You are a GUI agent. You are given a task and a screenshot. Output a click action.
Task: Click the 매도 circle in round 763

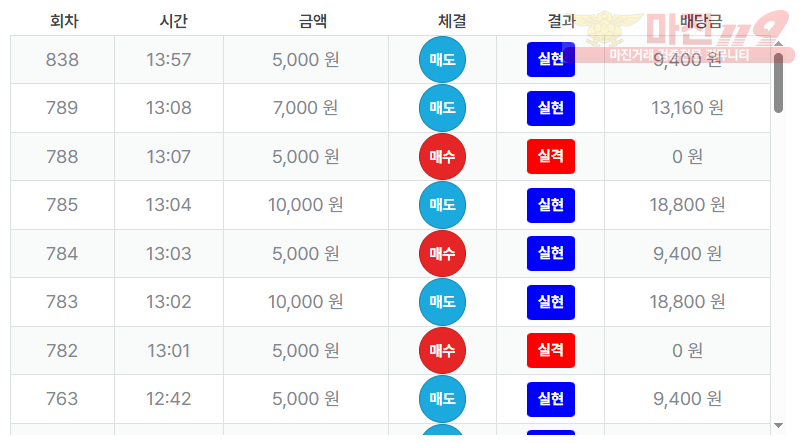[442, 399]
